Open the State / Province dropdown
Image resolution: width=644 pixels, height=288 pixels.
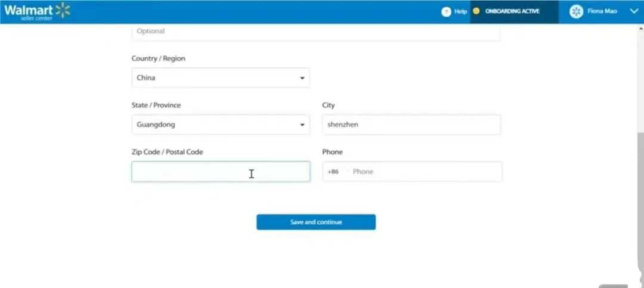coord(220,125)
